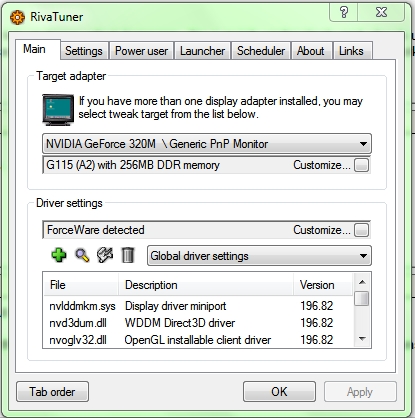
Task: Switch to the Settings tab
Action: [x=84, y=51]
